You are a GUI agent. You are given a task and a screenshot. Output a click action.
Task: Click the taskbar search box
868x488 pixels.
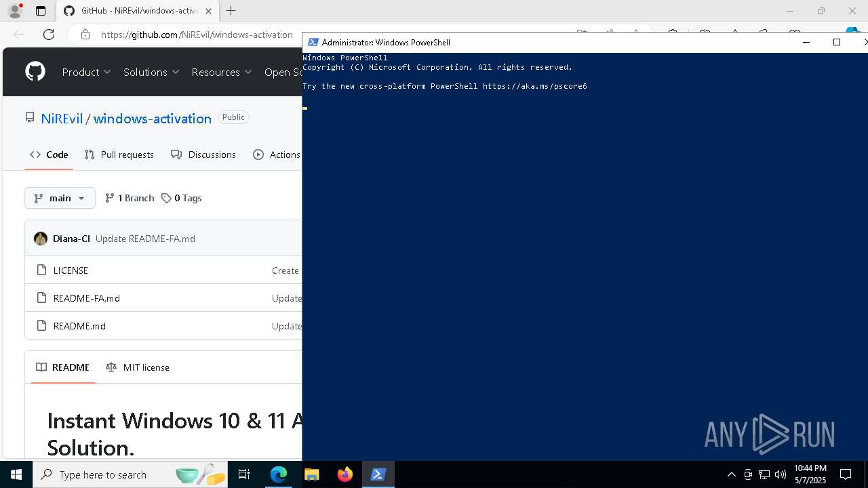[x=130, y=474]
